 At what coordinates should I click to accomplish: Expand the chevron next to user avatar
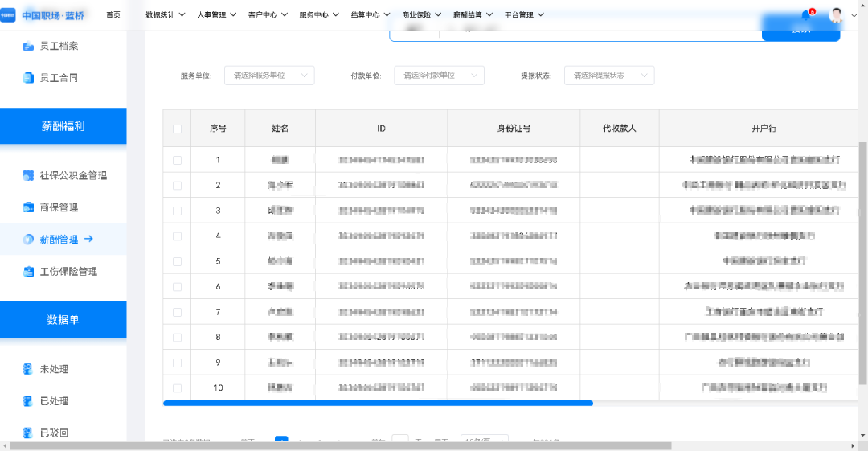pyautogui.click(x=854, y=15)
